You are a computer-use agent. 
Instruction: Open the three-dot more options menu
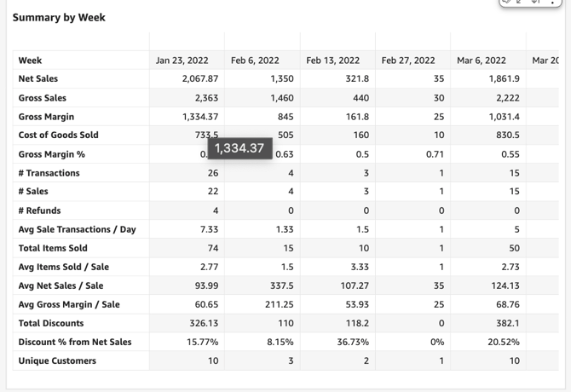click(x=552, y=3)
